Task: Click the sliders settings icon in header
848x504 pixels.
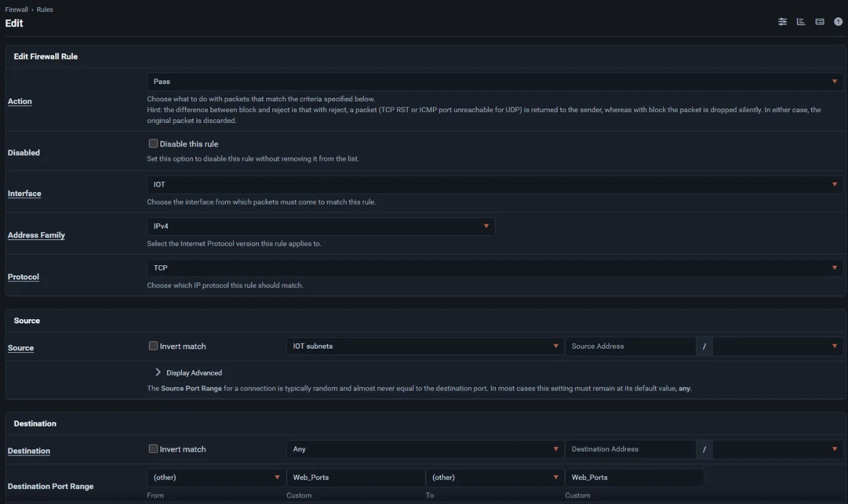Action: [x=782, y=22]
